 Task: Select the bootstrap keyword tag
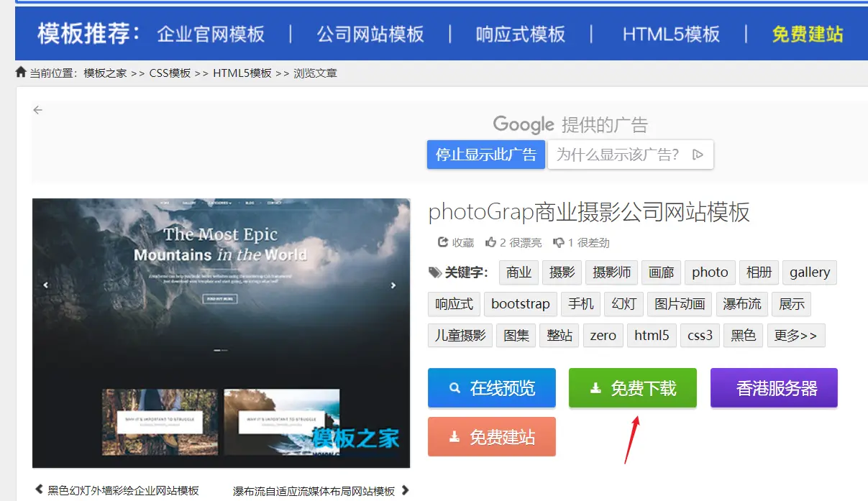[x=521, y=304]
